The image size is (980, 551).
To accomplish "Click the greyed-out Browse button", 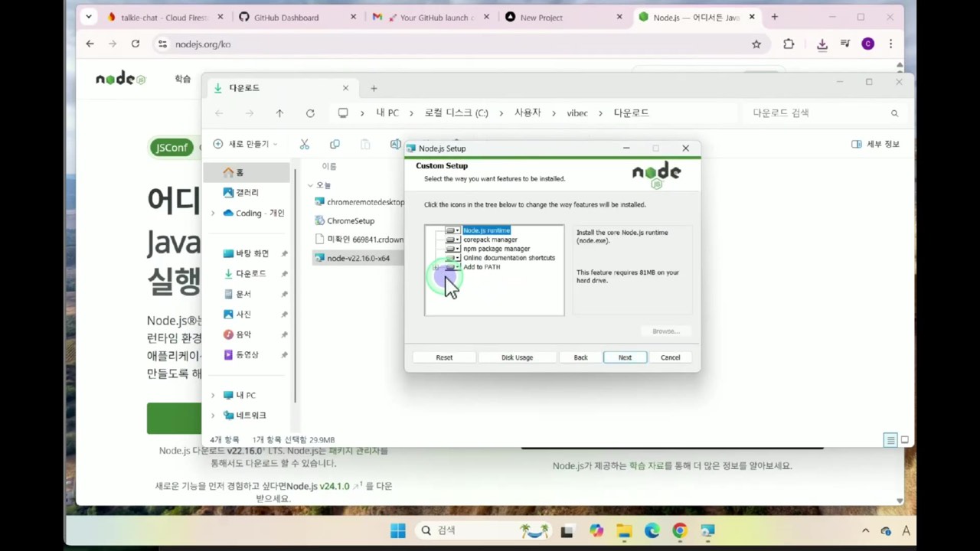I will click(x=665, y=331).
